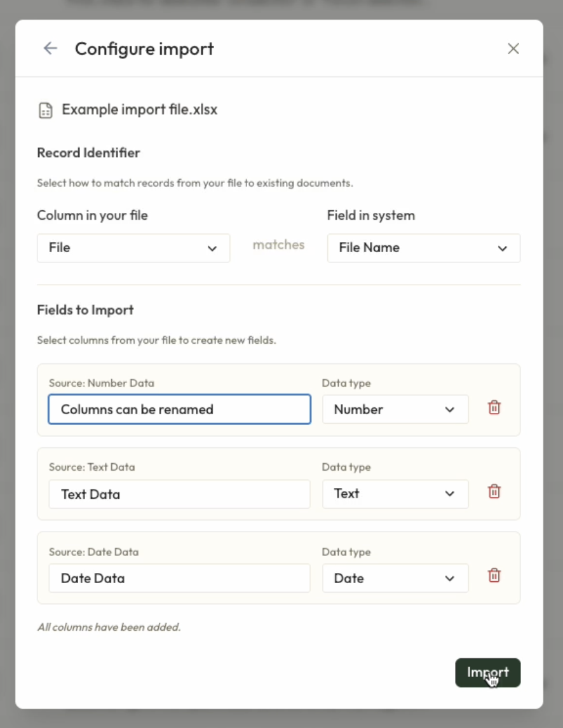This screenshot has height=728, width=563.
Task: Open the 'Column in your file' dropdown
Action: (x=133, y=248)
